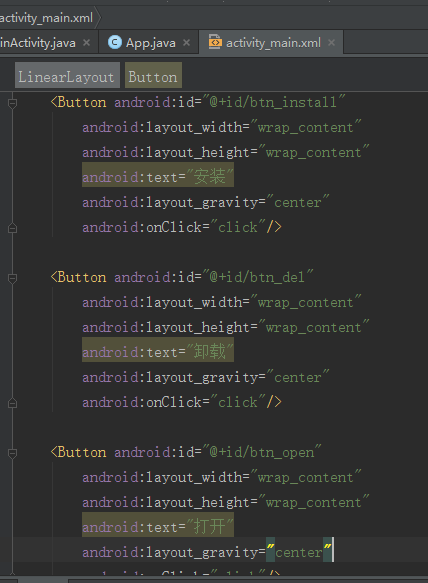The width and height of the screenshot is (428, 583).
Task: Collapse the btn_install Button tag fold
Action: tap(12, 103)
